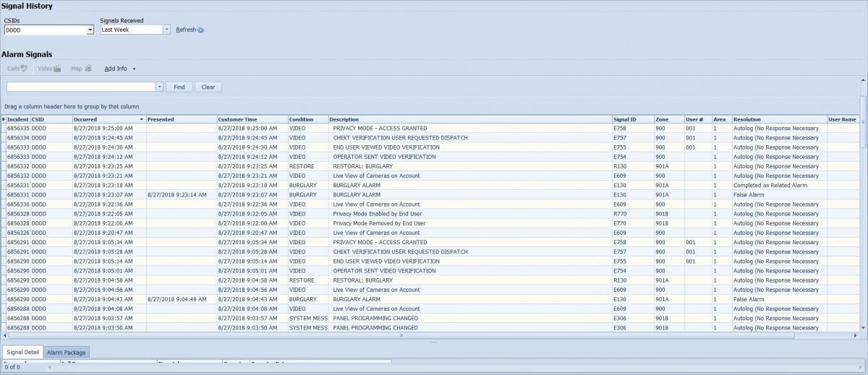
Task: Switch to the Alarm Package tab
Action: click(67, 353)
